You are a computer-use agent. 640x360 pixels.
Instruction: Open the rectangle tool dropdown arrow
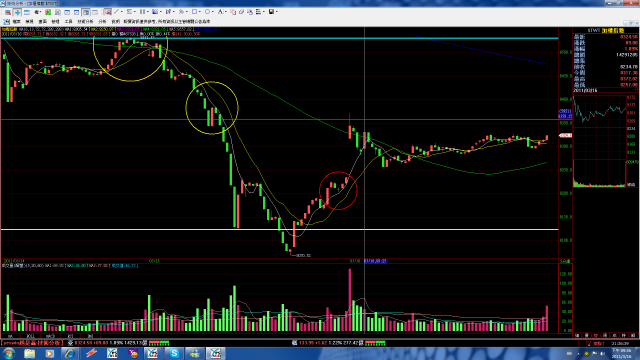pyautogui.click(x=200, y=12)
